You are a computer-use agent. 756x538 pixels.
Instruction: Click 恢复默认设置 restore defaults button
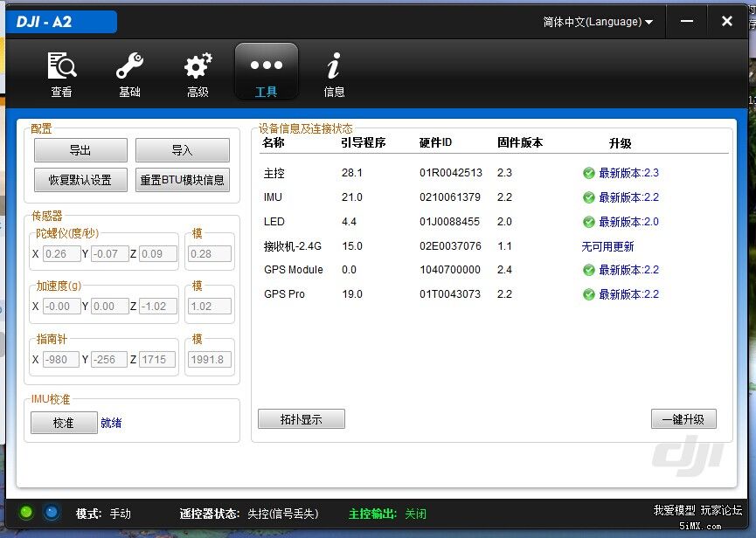(80, 180)
